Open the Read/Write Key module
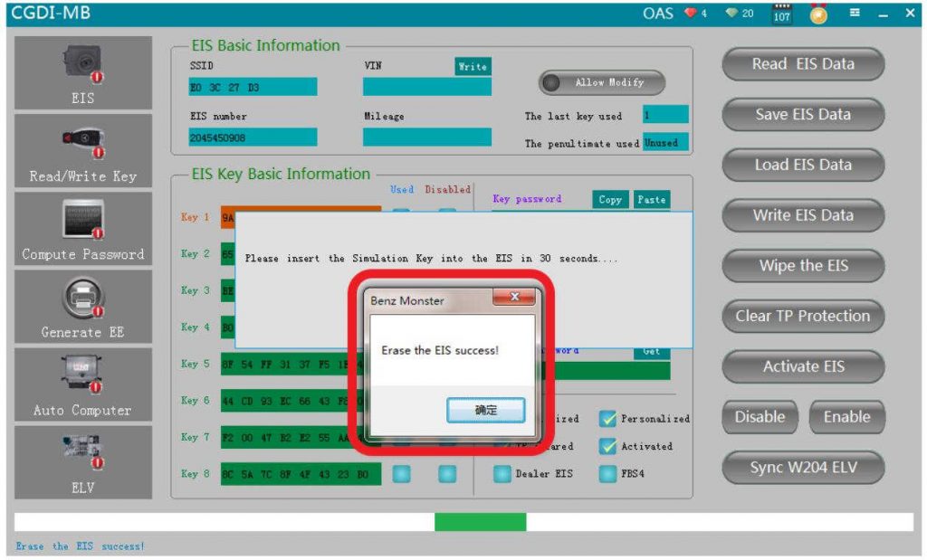Image resolution: width=927 pixels, height=560 pixels. tap(82, 151)
